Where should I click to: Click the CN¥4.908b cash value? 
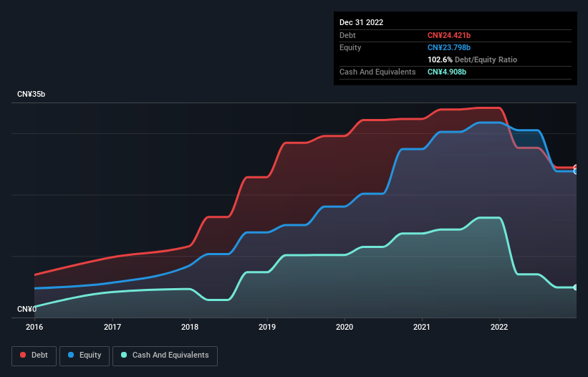447,72
